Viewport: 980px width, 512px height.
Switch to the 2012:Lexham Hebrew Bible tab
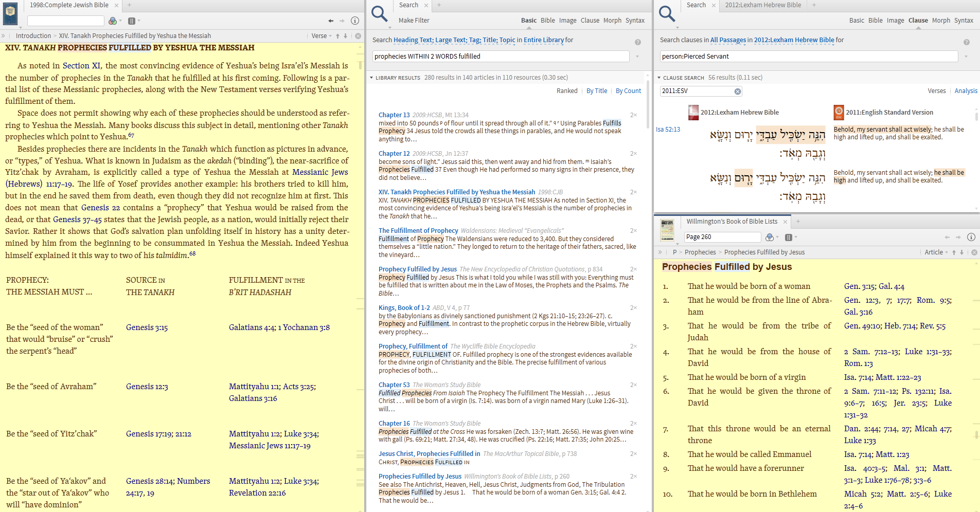click(763, 5)
